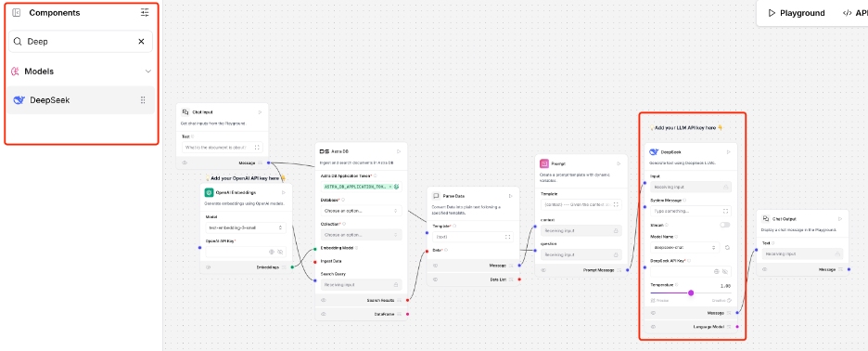868x351 pixels.
Task: Remove the ASTRA_DB_APPLICATION_TOKEN variable
Action: coord(390,187)
